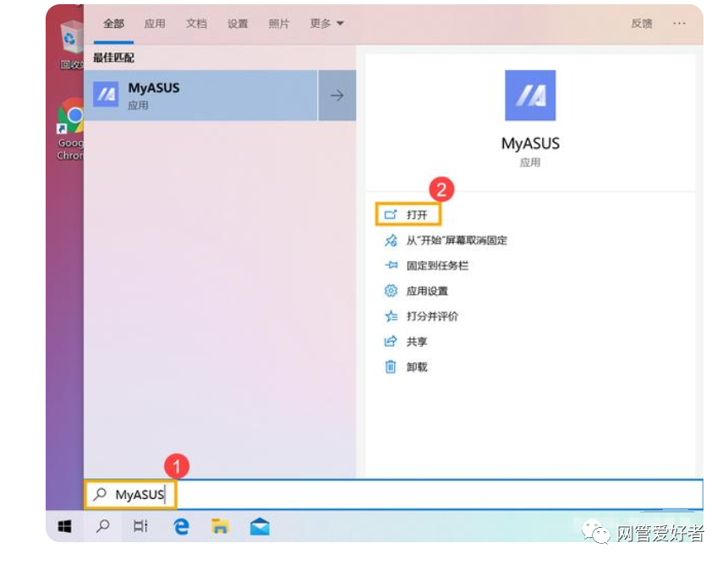Click the gear icon beside 应用设置
Image resolution: width=728 pixels, height=565 pixels.
(x=391, y=291)
